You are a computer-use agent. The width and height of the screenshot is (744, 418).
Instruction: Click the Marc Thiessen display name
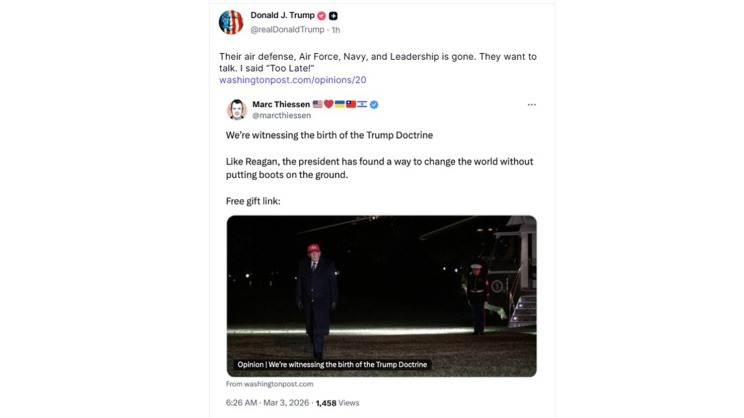280,104
